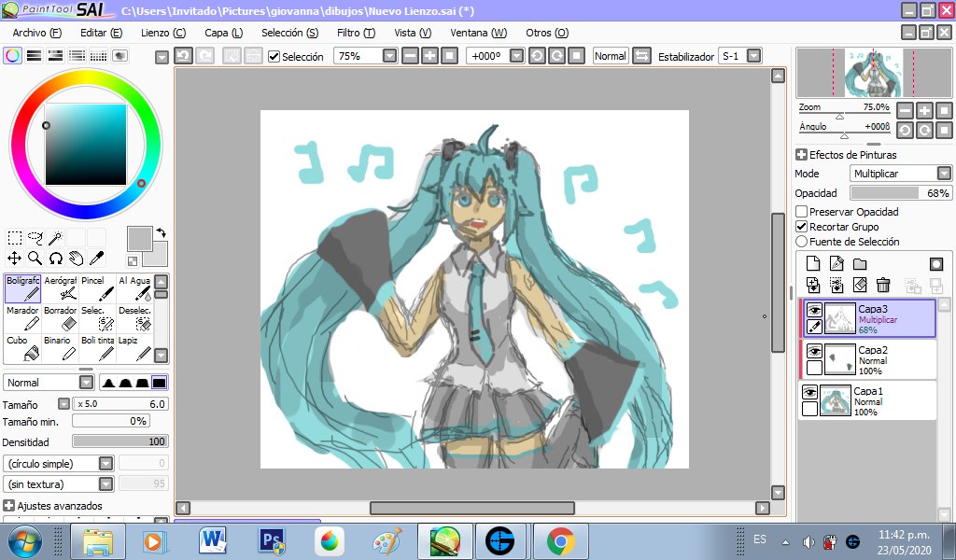Viewport: 956px width, 560px height.
Task: Open the Capa menu
Action: coord(223,33)
